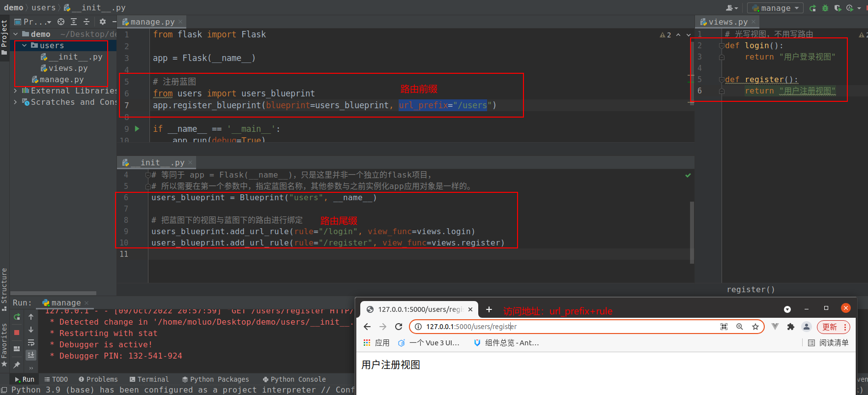Open the TODO tool window tab

click(x=56, y=379)
